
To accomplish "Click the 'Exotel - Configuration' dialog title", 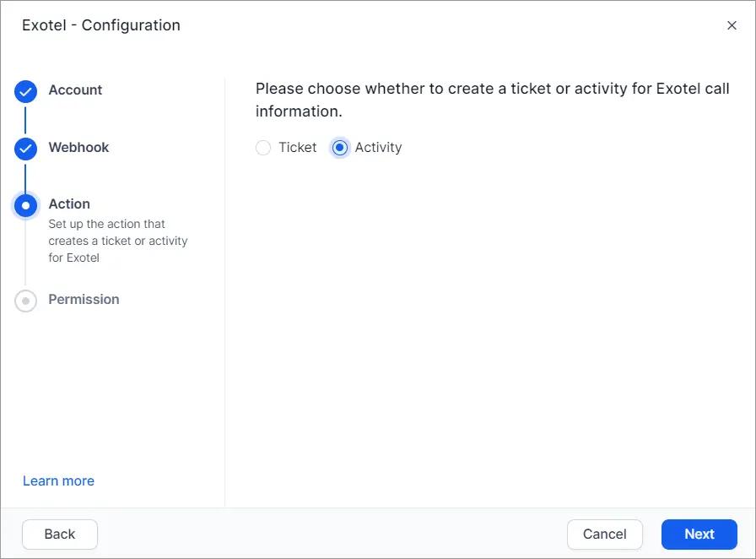I will coord(101,25).
